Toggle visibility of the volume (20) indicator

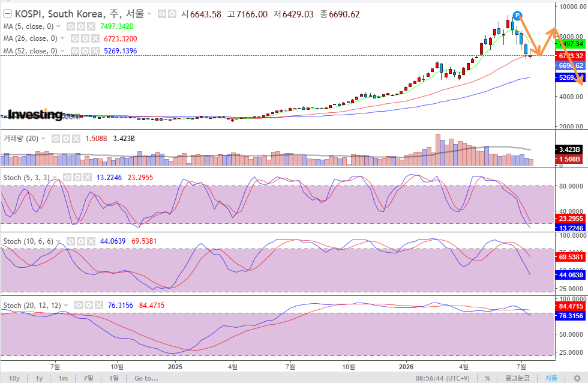[55, 139]
